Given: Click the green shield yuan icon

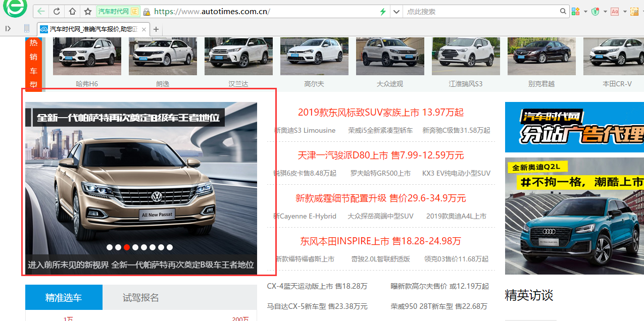Looking at the screenshot, I should pos(596,11).
